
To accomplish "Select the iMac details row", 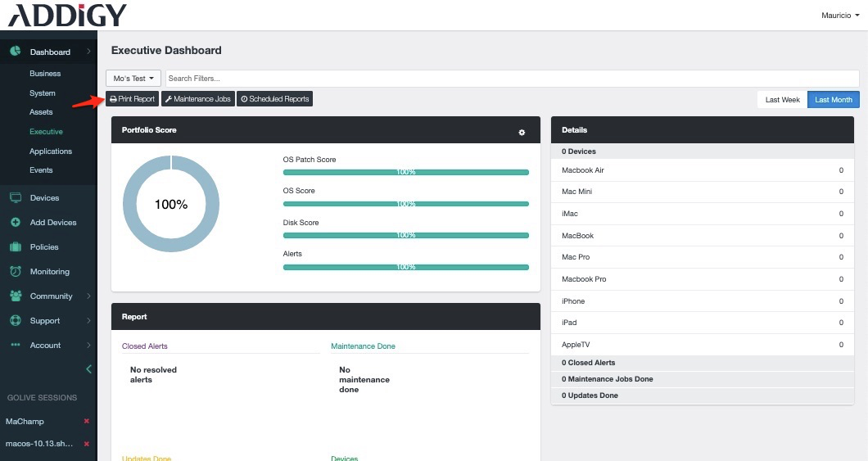I will pos(702,214).
